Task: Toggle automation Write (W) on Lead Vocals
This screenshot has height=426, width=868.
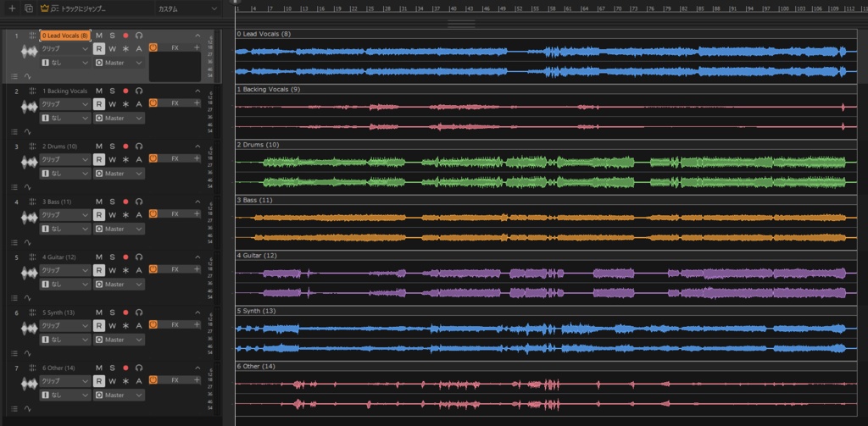Action: click(113, 48)
